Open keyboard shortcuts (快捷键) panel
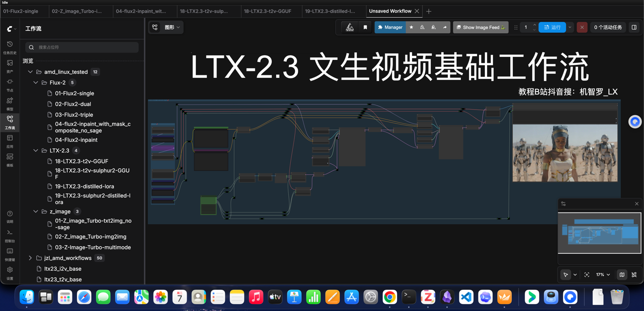Viewport: 644px width, 311px height. (10, 254)
